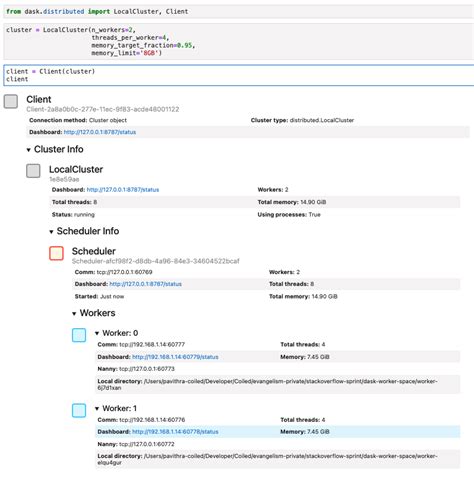The height and width of the screenshot is (493, 474).
Task: Click the gray LocalCluster icon square
Action: click(33, 171)
